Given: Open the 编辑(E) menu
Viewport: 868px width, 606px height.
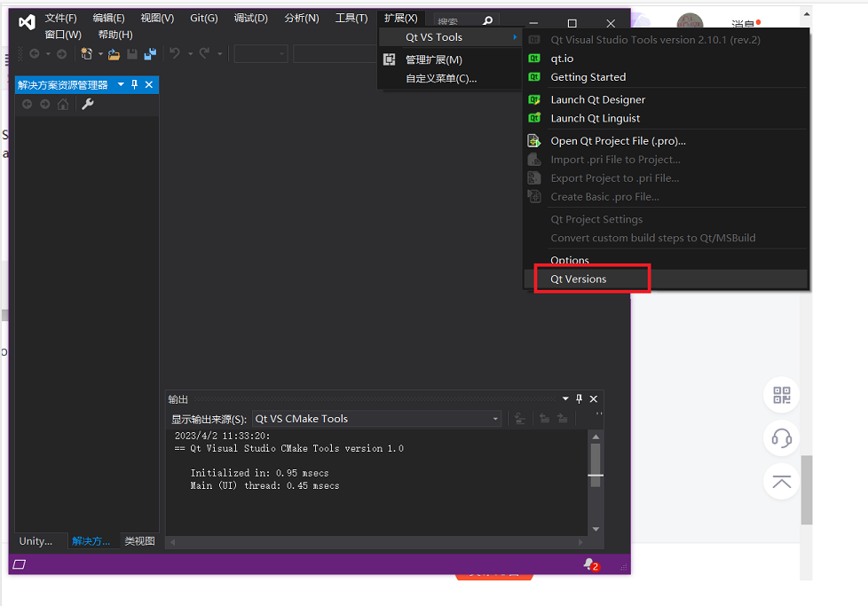Looking at the screenshot, I should [x=108, y=19].
